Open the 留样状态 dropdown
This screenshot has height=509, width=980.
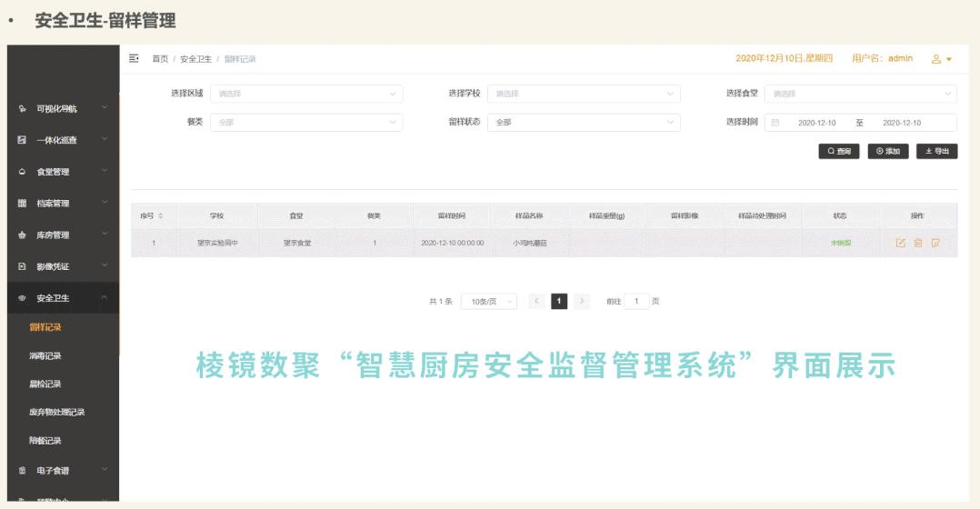click(x=584, y=123)
